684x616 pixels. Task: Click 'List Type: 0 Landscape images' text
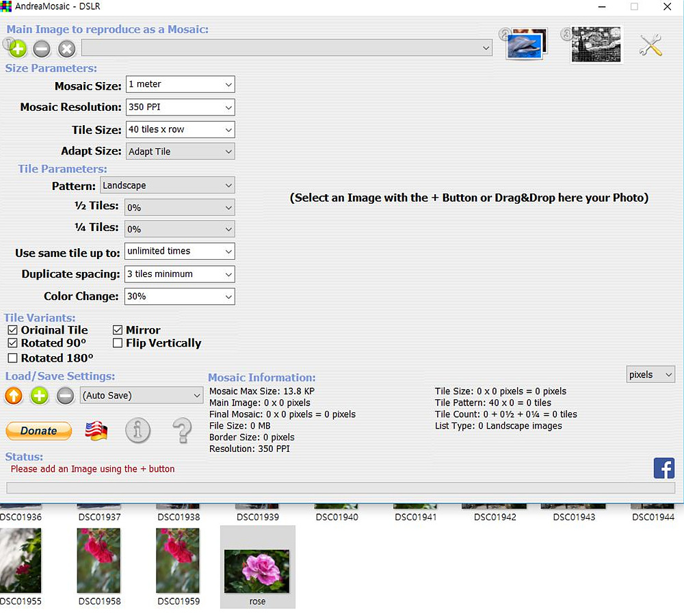coord(498,426)
